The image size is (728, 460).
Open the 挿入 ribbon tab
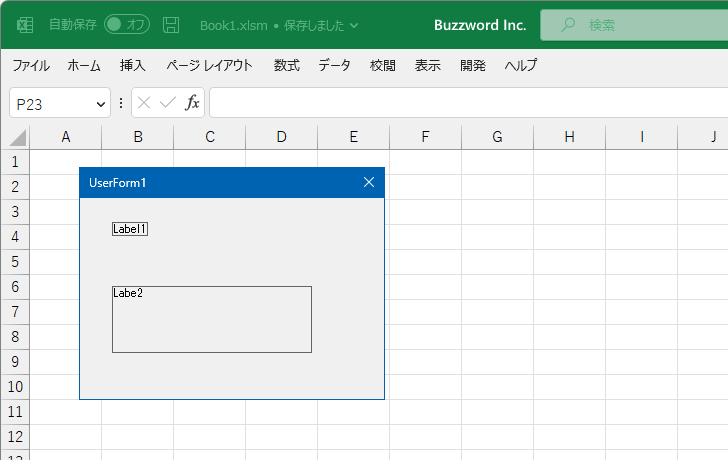pyautogui.click(x=133, y=66)
